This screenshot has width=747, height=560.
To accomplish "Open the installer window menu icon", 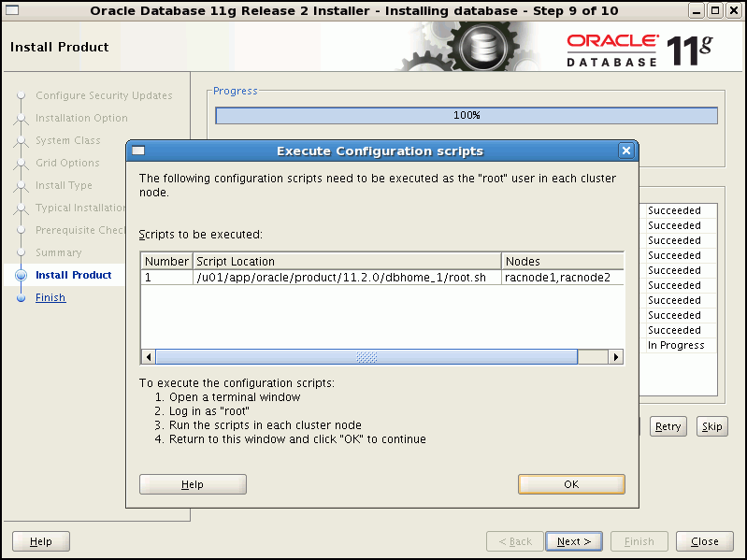I will pyautogui.click(x=12, y=10).
